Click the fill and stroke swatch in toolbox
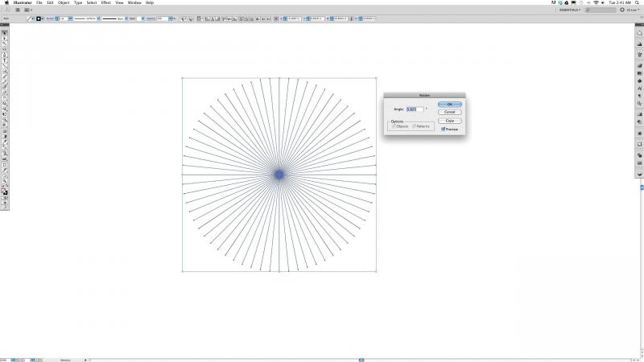Image resolution: width=644 pixels, height=362 pixels. (5, 191)
